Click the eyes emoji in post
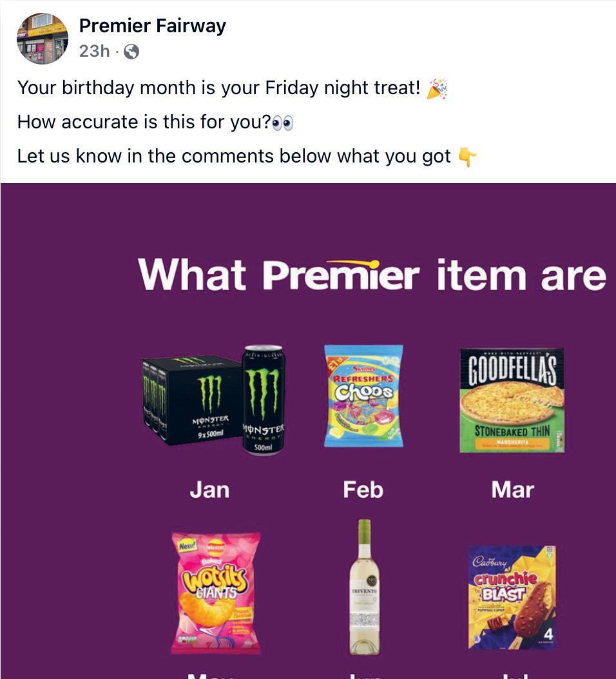 tap(282, 123)
